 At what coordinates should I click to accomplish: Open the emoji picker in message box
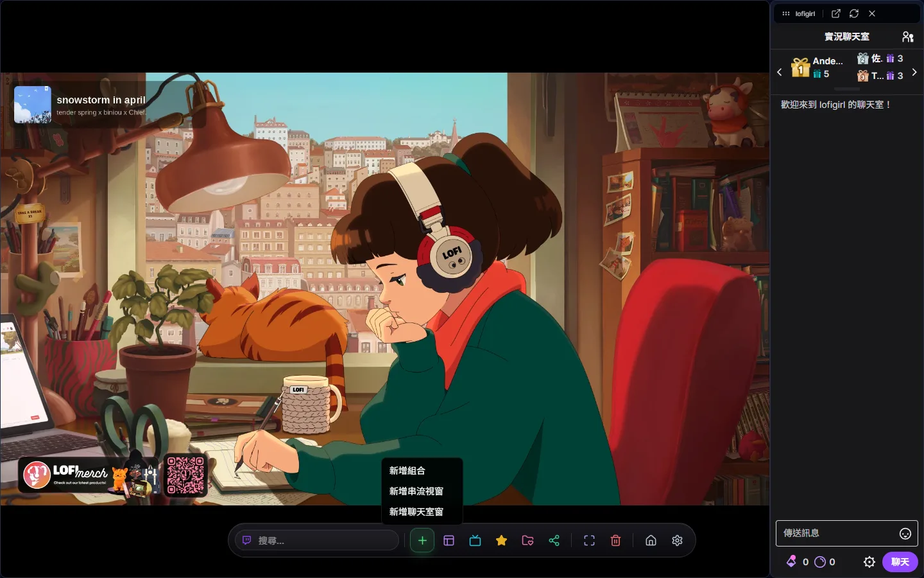coord(905,534)
